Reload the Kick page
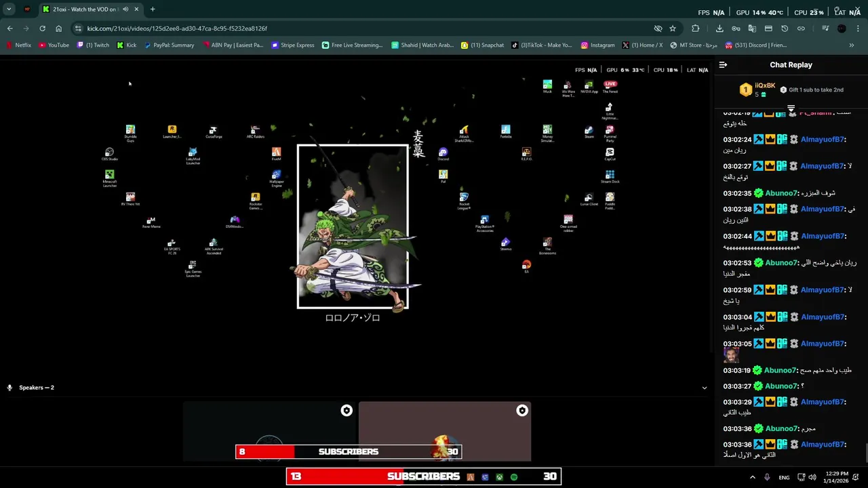 tap(42, 28)
